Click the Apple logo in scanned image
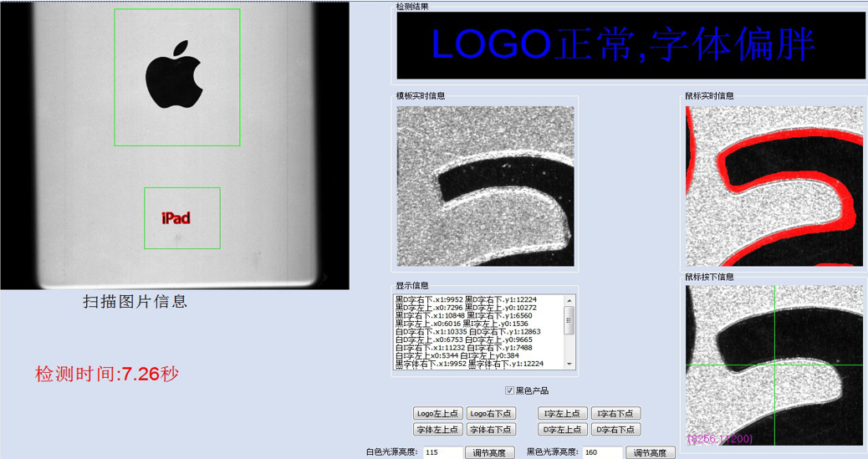868x459 pixels. (x=174, y=74)
